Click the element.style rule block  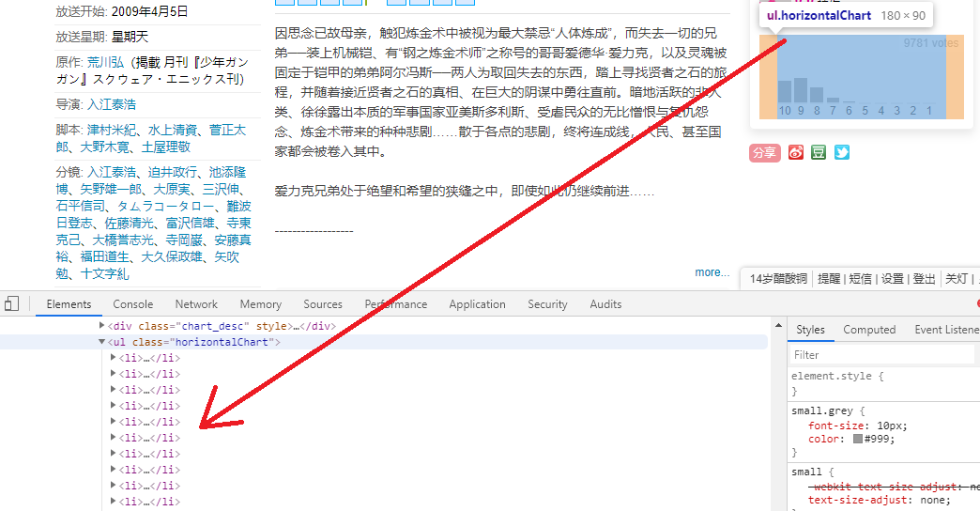[x=883, y=383]
